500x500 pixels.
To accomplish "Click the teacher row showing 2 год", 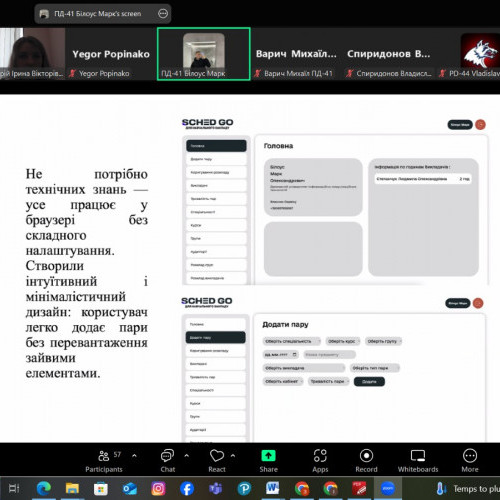I will pyautogui.click(x=423, y=179).
